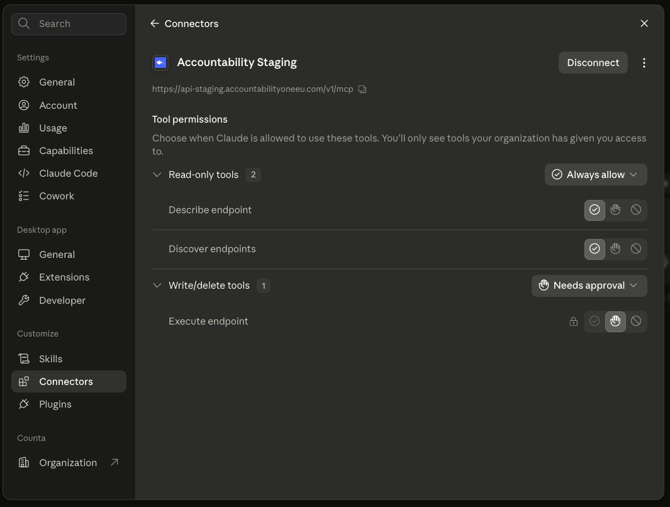This screenshot has height=507, width=670.
Task: Open the Always allow dropdown for read-only tools
Action: coord(596,175)
